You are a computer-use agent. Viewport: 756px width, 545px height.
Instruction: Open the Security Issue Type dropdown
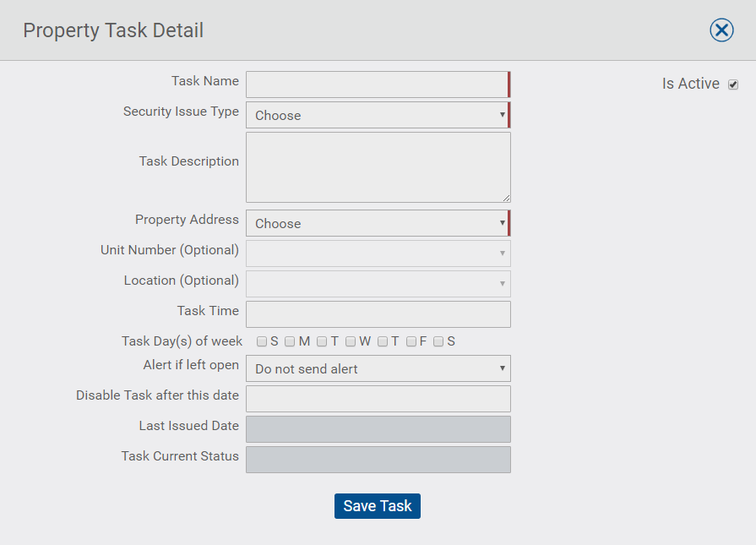(x=378, y=115)
